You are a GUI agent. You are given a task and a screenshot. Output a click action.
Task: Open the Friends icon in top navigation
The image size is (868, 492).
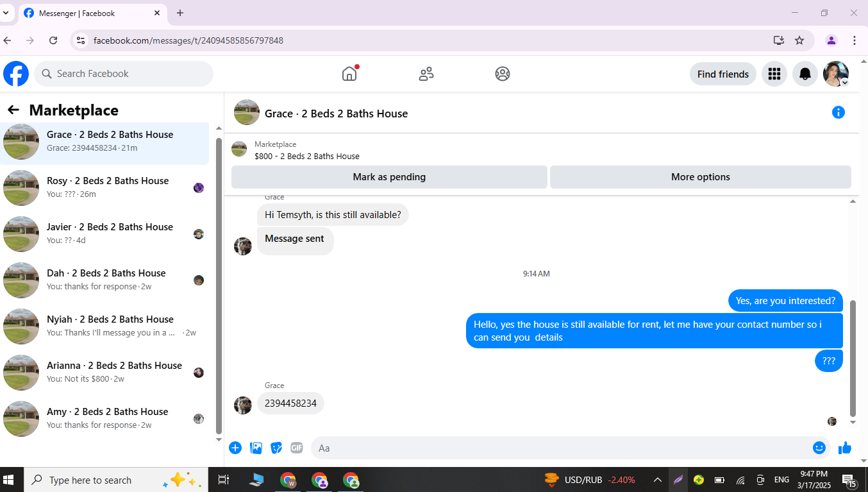pyautogui.click(x=426, y=74)
